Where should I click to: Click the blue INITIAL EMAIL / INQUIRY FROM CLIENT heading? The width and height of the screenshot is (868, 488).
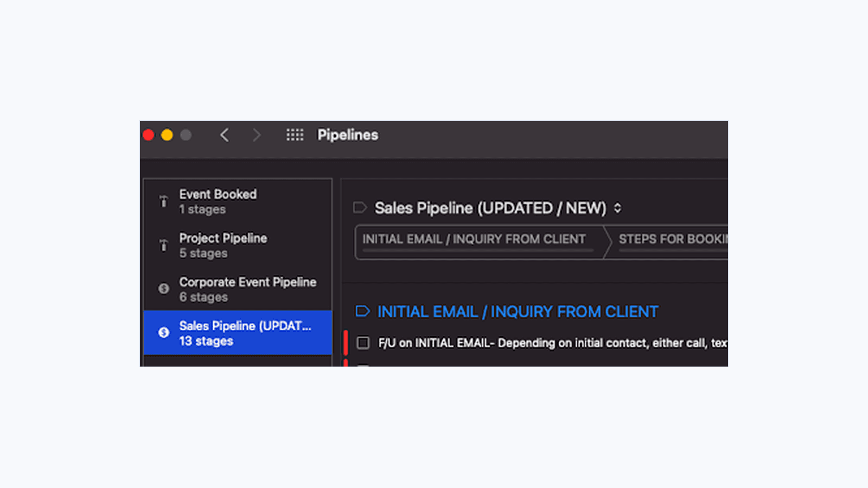[518, 312]
